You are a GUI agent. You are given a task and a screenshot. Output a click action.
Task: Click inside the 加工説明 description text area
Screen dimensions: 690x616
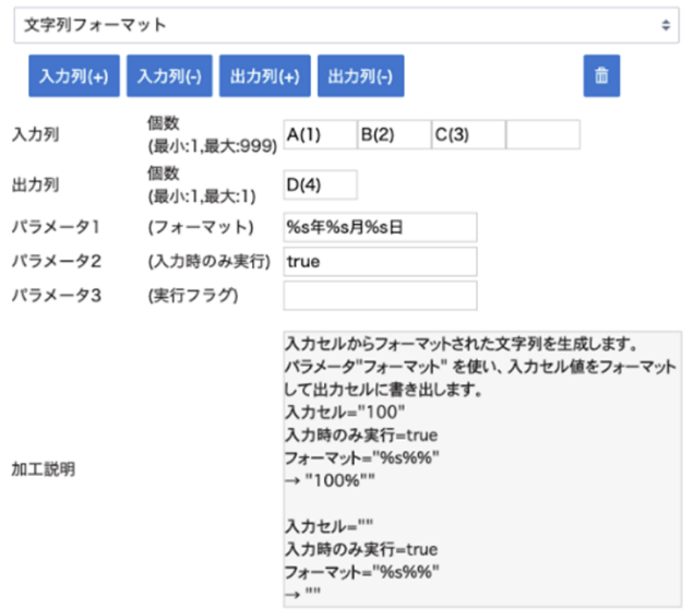[x=481, y=469]
